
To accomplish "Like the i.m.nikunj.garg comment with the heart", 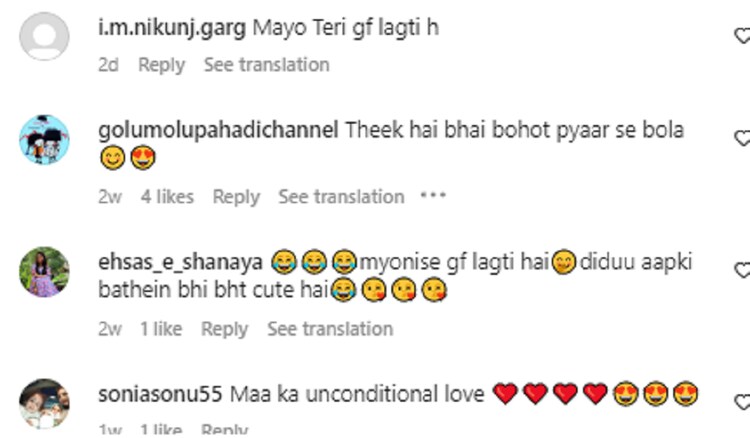I will tap(742, 36).
